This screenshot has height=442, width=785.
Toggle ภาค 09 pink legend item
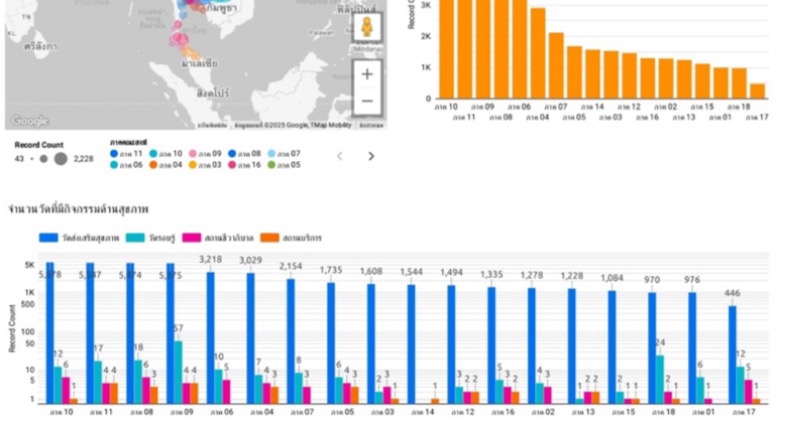205,153
